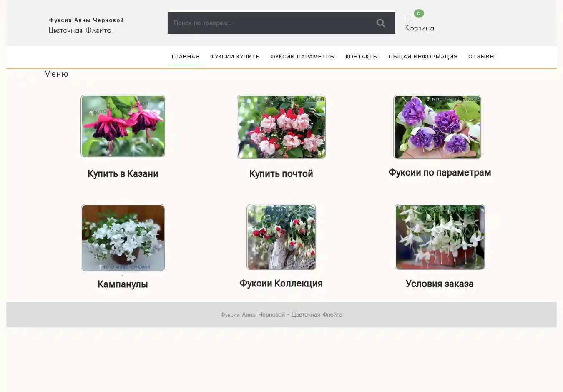The height and width of the screenshot is (392, 563).
Task: Open the Фуксии по параметрам link
Action: pos(440,173)
